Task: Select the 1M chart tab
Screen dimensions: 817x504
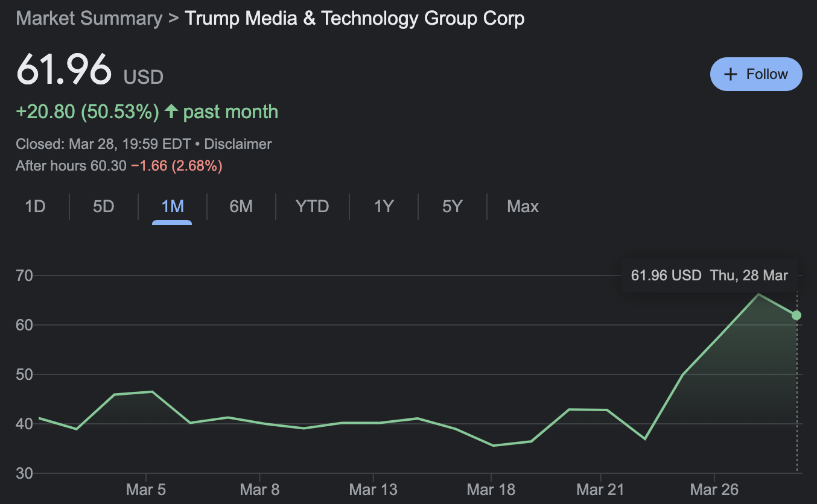Action: click(172, 207)
